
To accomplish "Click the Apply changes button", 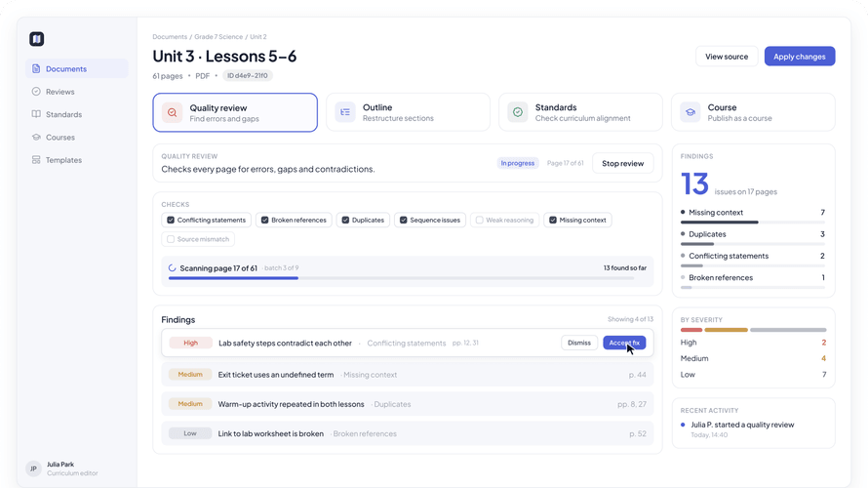I will click(x=800, y=57).
